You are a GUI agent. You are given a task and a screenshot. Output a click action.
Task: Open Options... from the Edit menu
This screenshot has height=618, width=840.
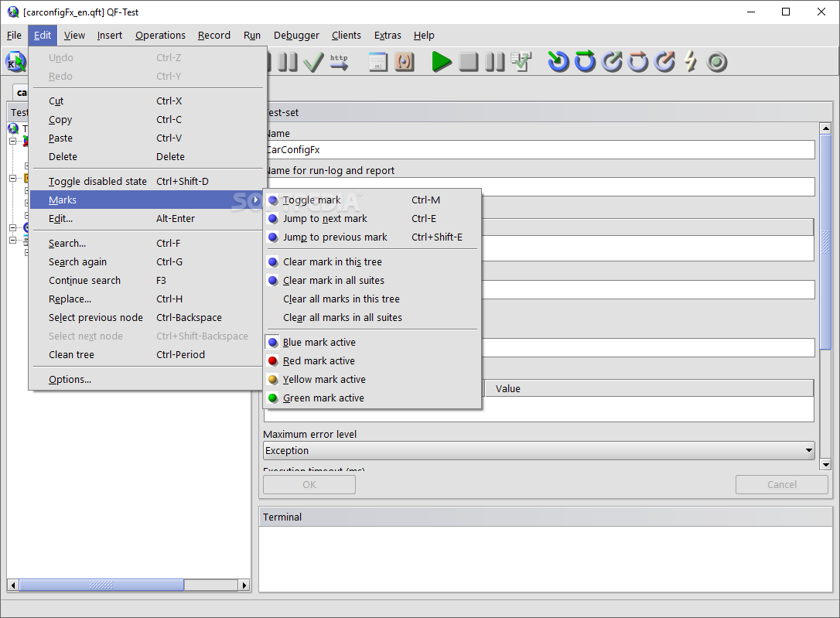(x=147, y=379)
